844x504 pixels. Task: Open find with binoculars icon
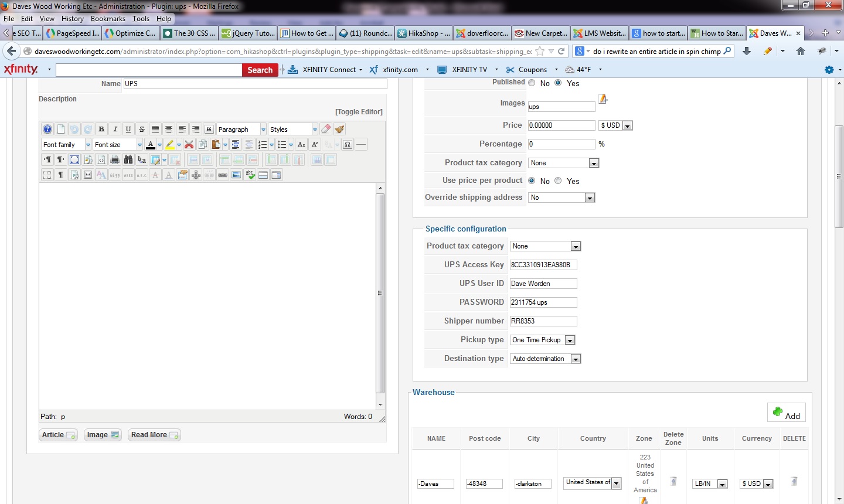(x=128, y=159)
